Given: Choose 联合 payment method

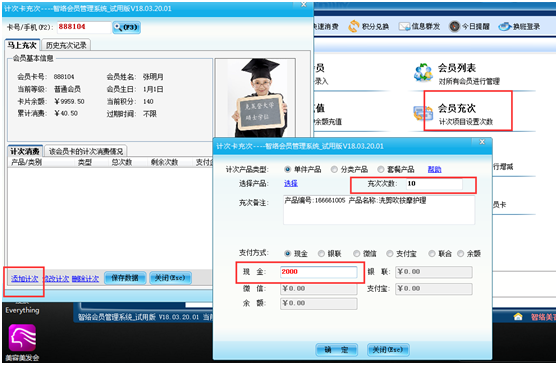Looking at the screenshot, I should pyautogui.click(x=432, y=254).
